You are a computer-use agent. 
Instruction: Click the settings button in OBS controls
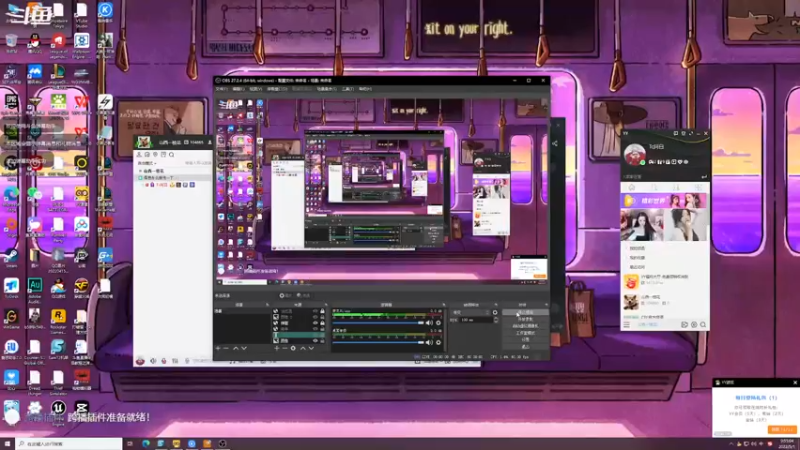pos(525,339)
